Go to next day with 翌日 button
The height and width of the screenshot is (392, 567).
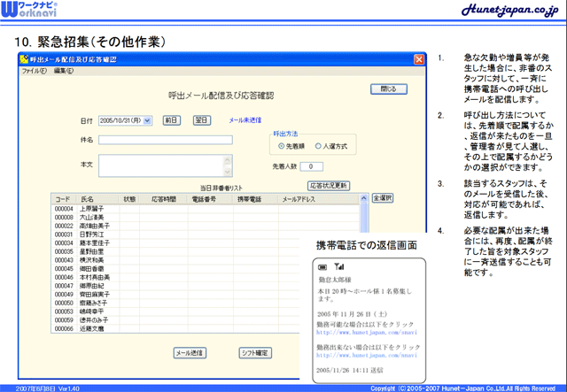(x=201, y=119)
